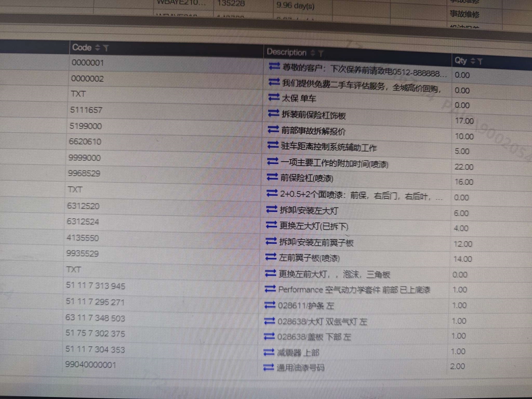This screenshot has width=532, height=399.
Task: Click the swap icon beside 更换左大灯(已拆下)
Action: [x=271, y=225]
